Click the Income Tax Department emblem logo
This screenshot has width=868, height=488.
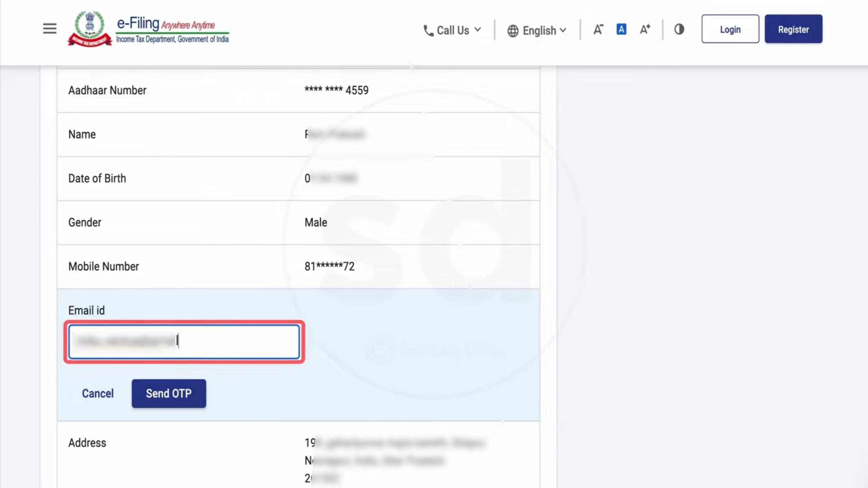tap(90, 28)
